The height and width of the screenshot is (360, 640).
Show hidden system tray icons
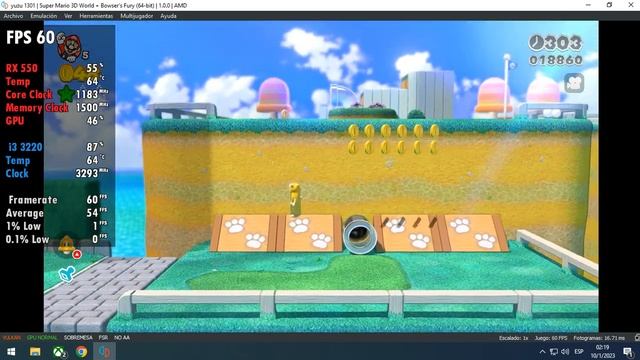542,351
